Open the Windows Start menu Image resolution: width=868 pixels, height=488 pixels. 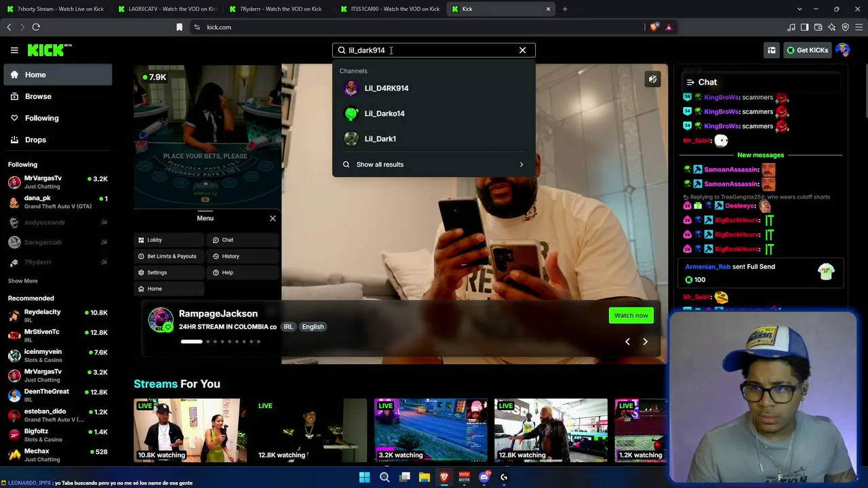364,477
